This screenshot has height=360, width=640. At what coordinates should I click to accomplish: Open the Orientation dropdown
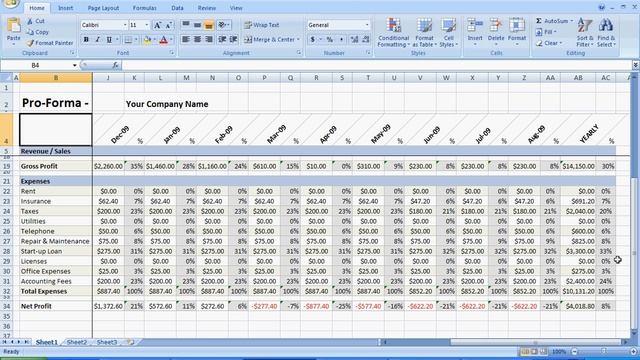click(224, 25)
